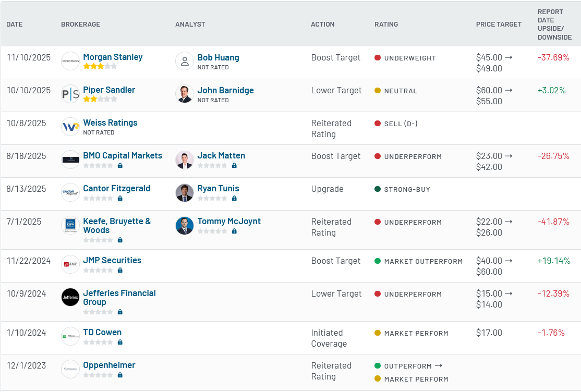The image size is (581, 392).
Task: Click the lock icon under Ryan Tunis
Action: pyautogui.click(x=234, y=199)
